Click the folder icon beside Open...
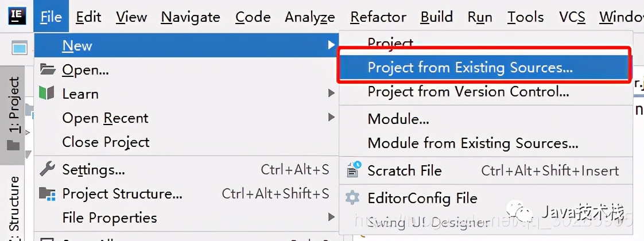 coord(47,70)
